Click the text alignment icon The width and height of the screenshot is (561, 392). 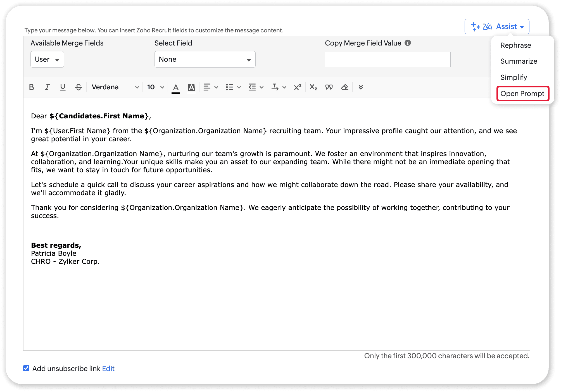[207, 87]
